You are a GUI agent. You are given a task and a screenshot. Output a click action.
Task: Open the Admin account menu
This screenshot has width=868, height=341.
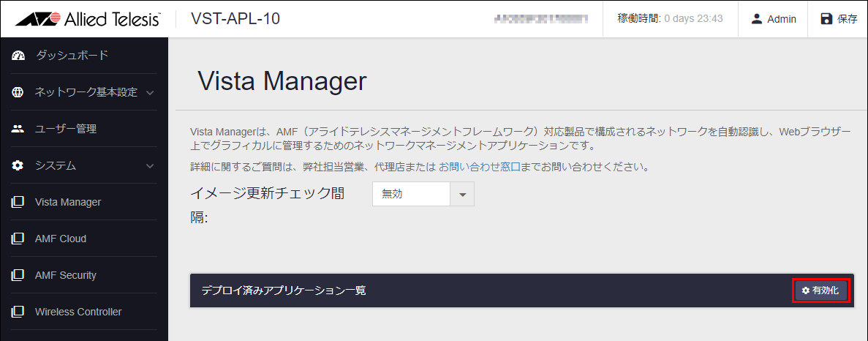tap(774, 19)
